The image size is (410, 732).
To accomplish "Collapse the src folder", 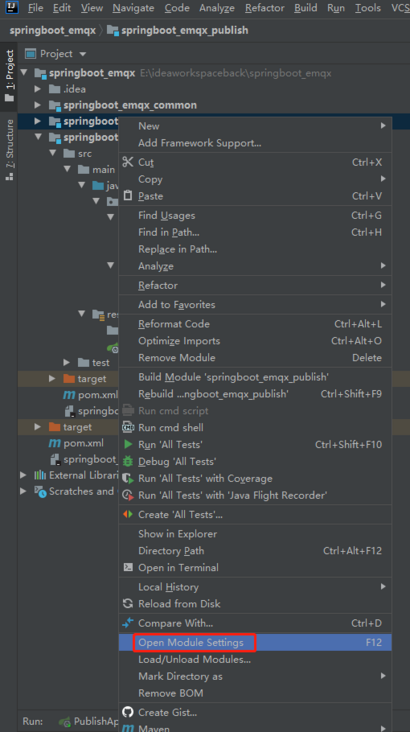I will coord(53,153).
